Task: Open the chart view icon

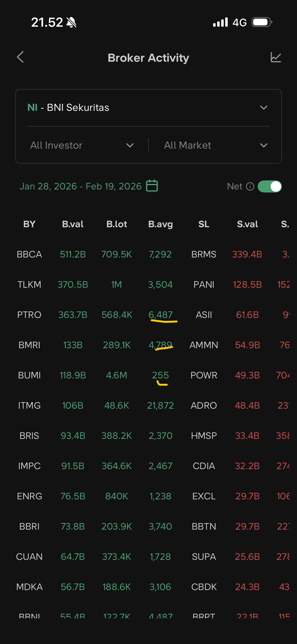Action: [x=276, y=57]
